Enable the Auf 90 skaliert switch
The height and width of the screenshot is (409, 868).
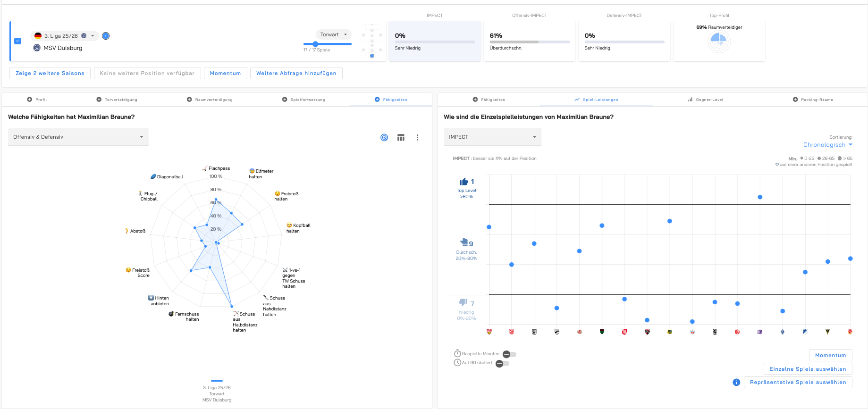point(502,363)
